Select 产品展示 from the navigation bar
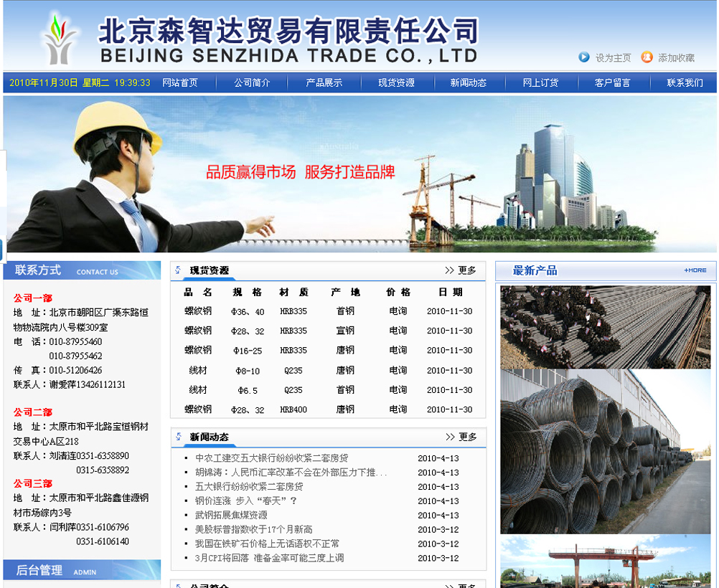Screen dimensions: 719x588 coord(324,82)
